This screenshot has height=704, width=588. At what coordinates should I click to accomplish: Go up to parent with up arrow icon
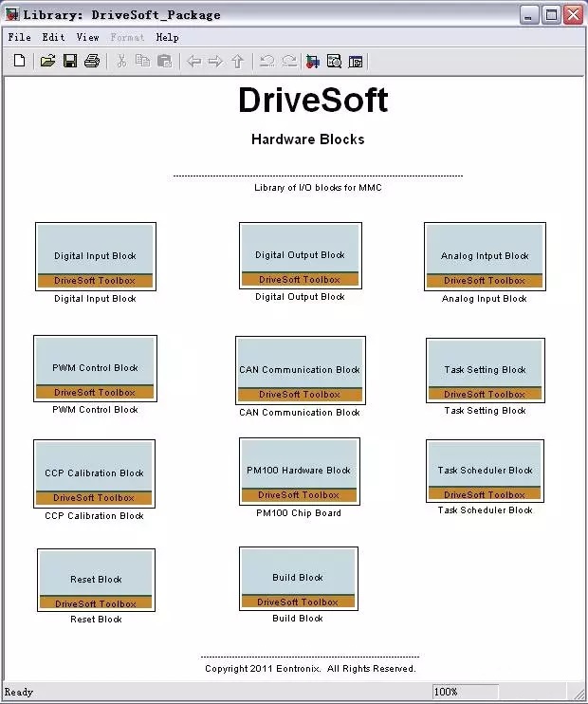pyautogui.click(x=238, y=61)
